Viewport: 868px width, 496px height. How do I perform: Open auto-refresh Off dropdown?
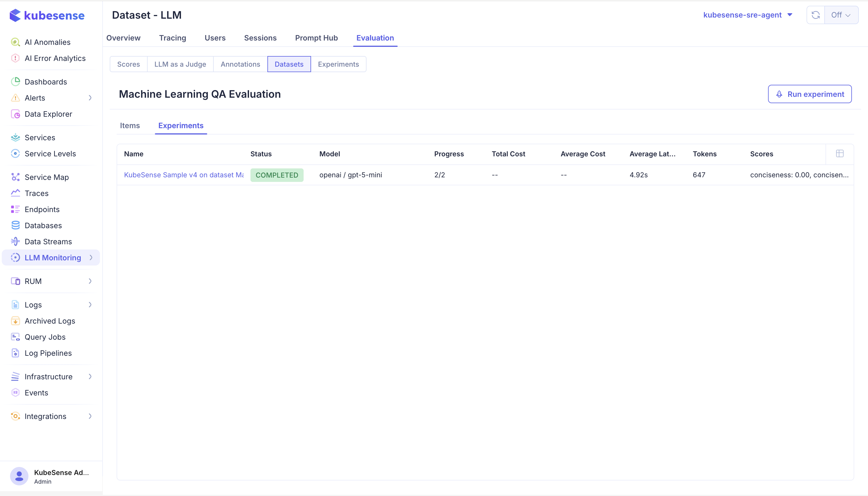tap(841, 15)
